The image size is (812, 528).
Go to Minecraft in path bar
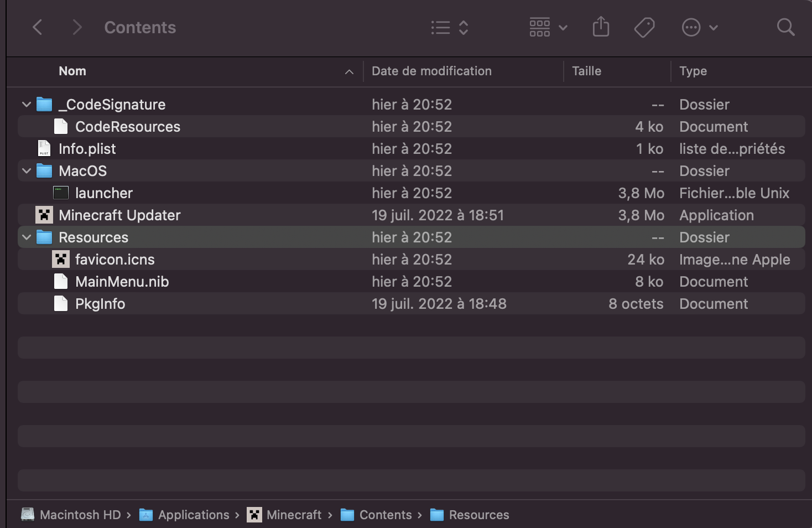click(294, 515)
